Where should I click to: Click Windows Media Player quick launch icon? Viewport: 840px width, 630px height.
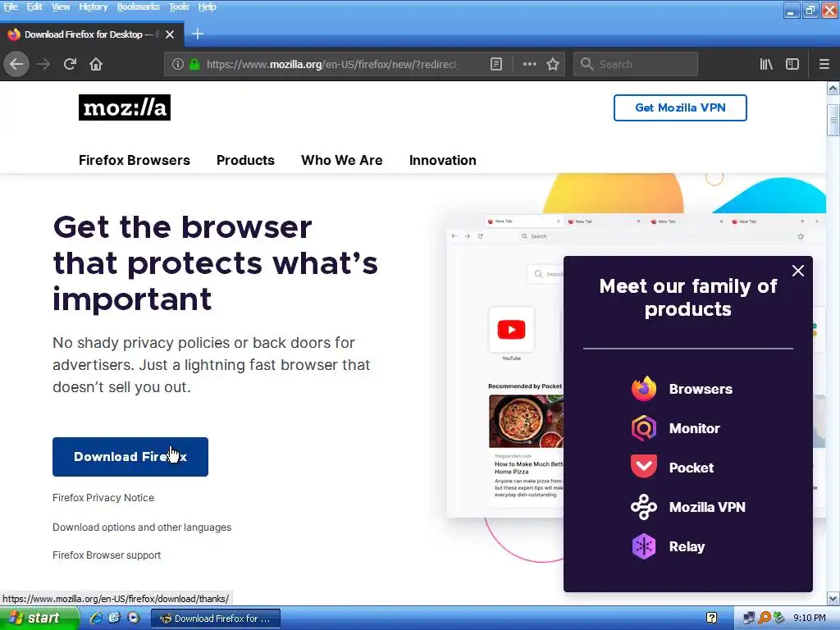(134, 618)
